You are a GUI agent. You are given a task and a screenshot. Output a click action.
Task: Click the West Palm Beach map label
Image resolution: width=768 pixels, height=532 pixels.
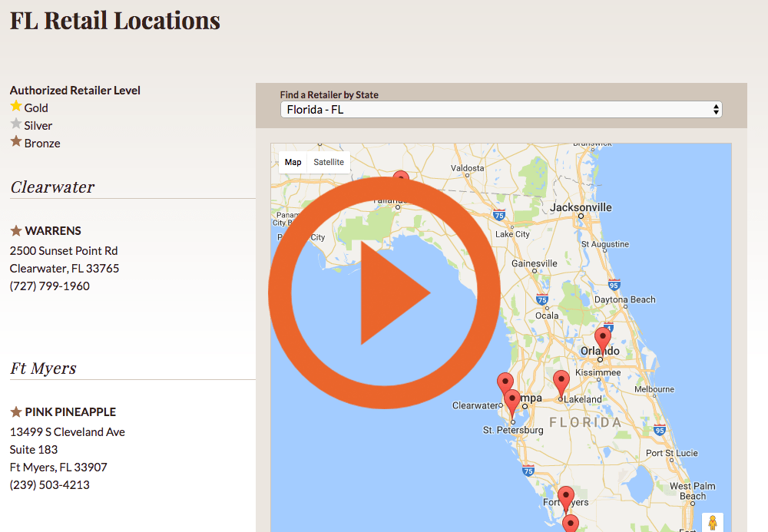[x=693, y=491]
